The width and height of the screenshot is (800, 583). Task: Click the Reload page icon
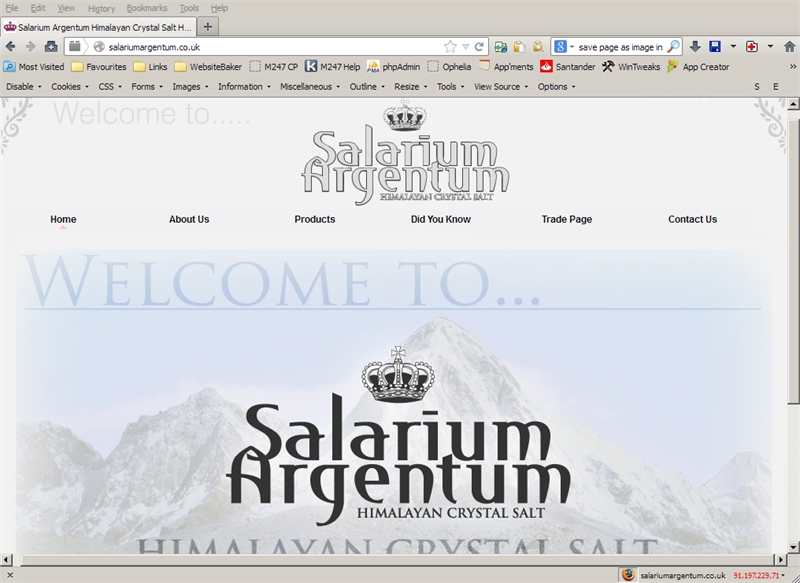pos(480,46)
